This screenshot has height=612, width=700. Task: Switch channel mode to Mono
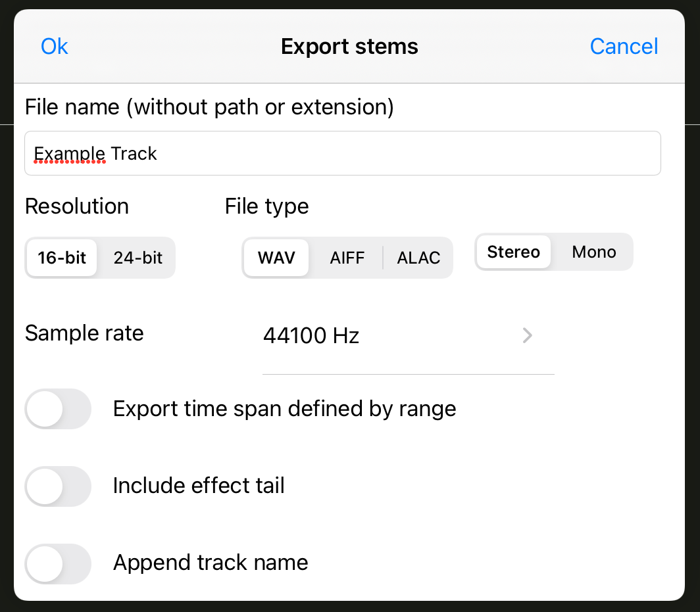click(x=593, y=252)
